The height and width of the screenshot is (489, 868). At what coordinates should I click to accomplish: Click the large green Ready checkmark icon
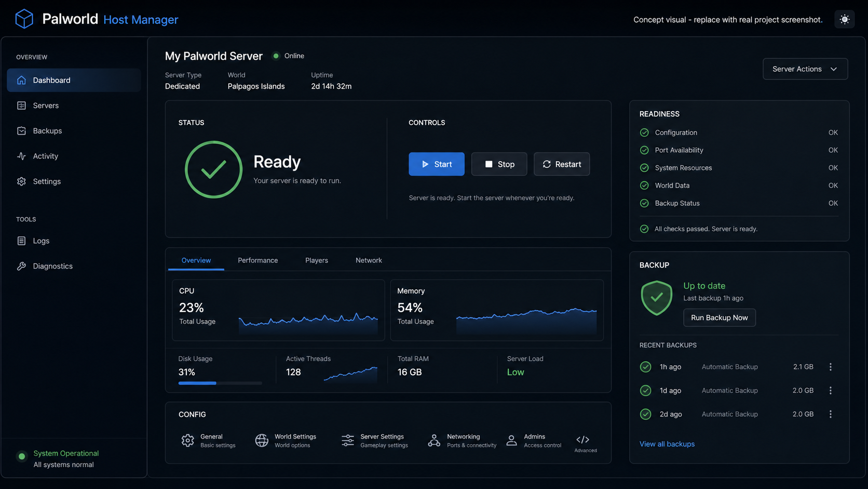click(213, 169)
